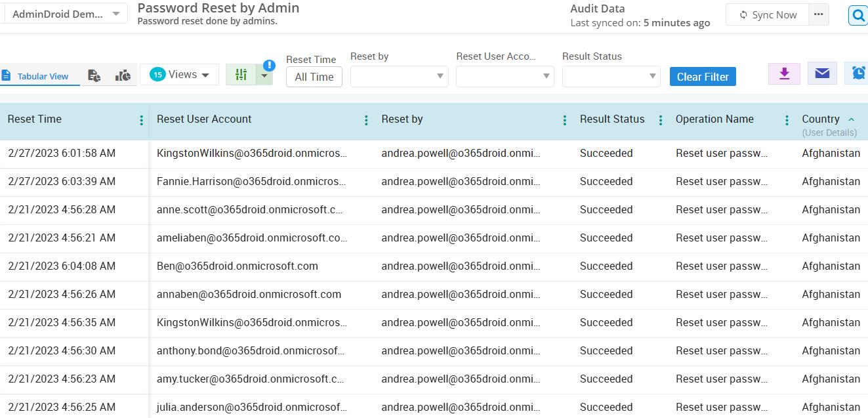Open the Reset User Account filter dropdown

(x=505, y=77)
